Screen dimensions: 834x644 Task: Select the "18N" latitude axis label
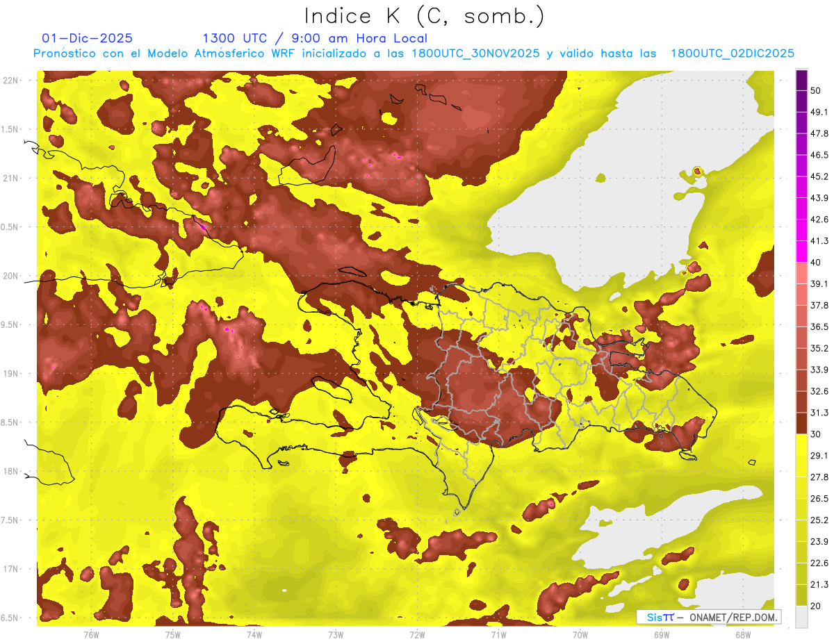point(12,471)
